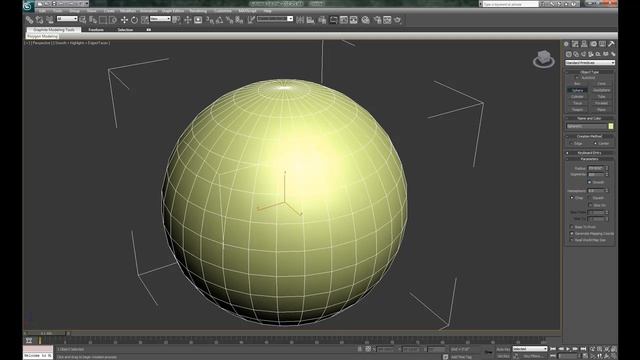Viewport: 640px width, 360px height.
Task: Click the Cylinder primitive button
Action: (577, 97)
